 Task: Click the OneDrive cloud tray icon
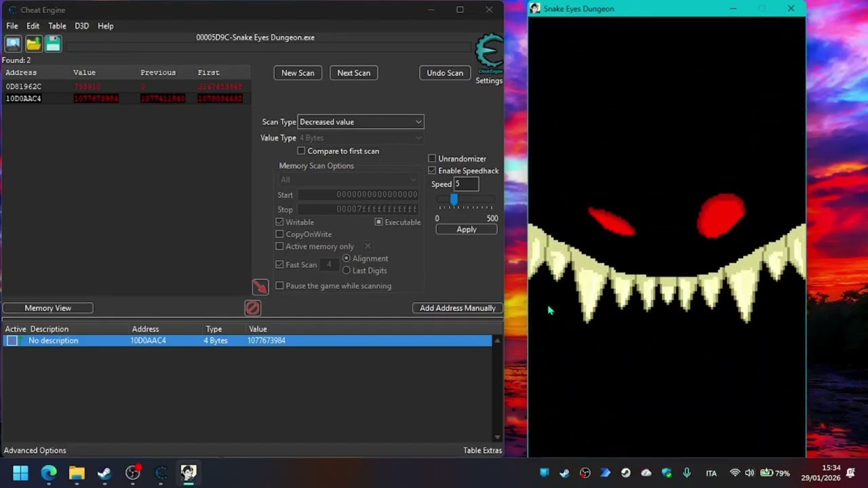[x=646, y=473]
